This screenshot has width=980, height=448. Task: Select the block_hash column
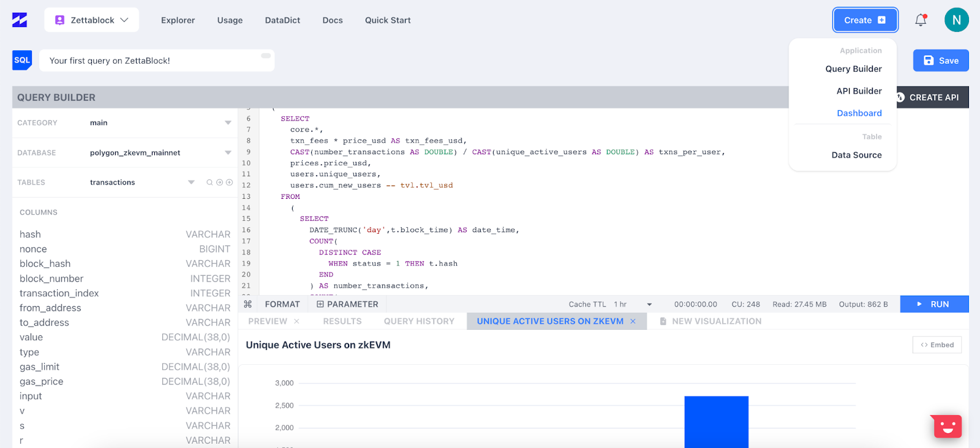[125, 264]
